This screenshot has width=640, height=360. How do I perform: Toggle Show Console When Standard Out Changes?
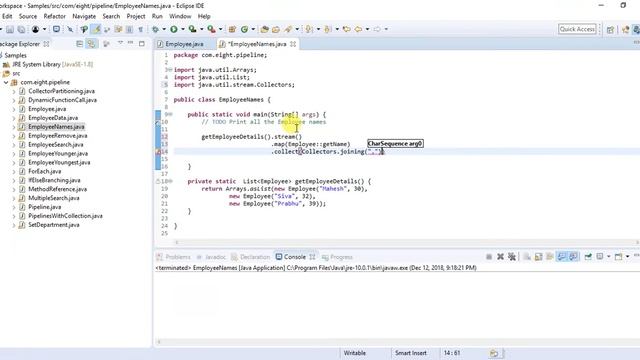click(x=562, y=257)
